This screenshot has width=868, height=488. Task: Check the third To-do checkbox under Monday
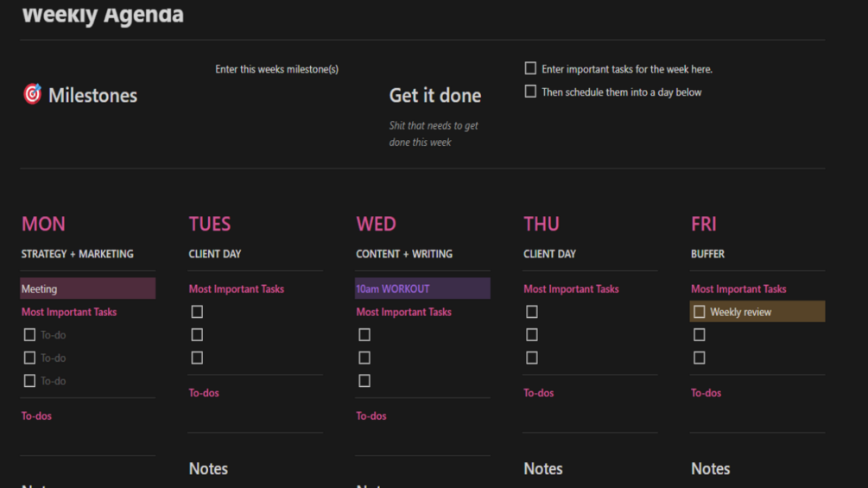coord(29,381)
